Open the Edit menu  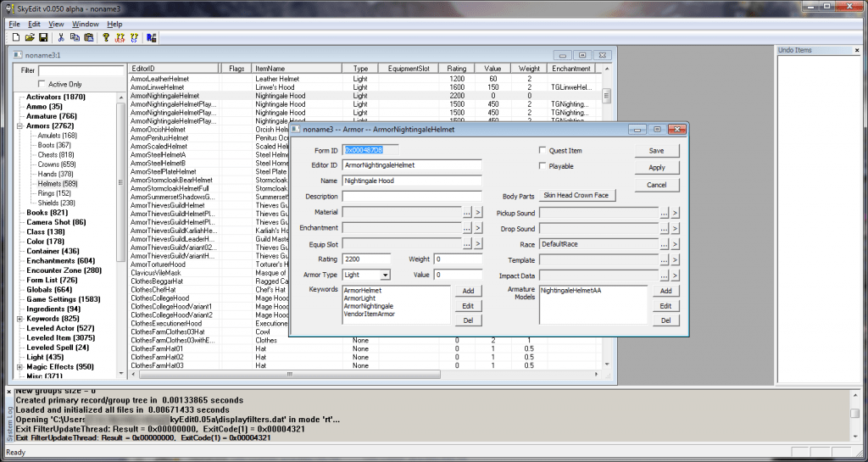tap(34, 24)
